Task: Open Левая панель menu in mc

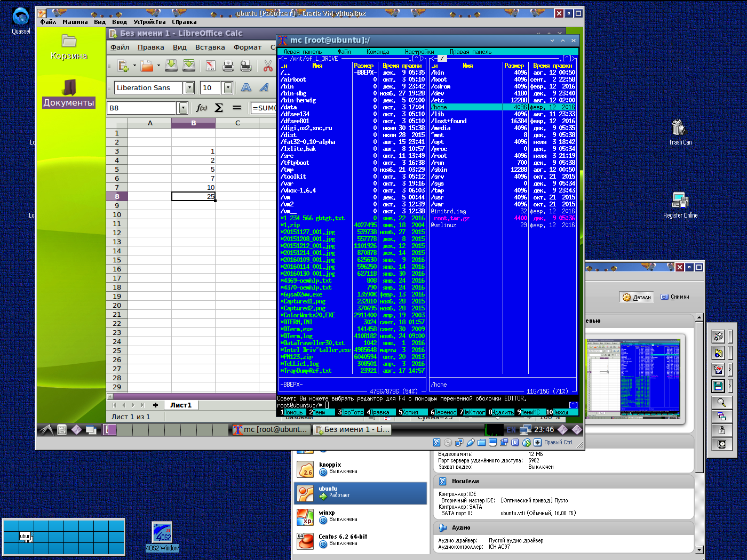Action: point(303,52)
